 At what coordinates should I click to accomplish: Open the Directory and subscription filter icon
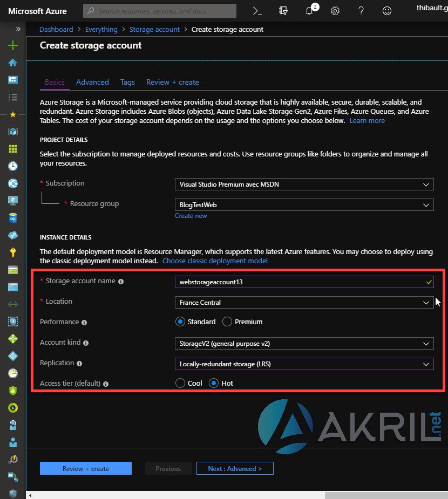pos(283,11)
